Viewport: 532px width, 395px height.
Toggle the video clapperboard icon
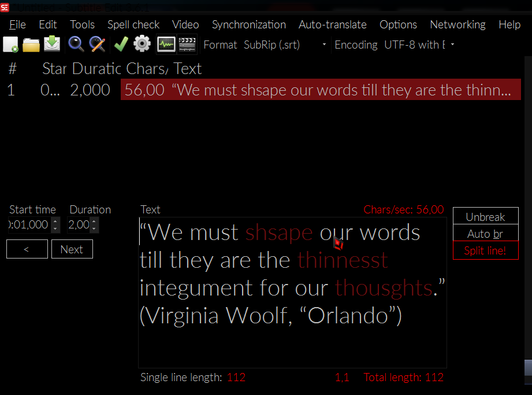coord(187,45)
